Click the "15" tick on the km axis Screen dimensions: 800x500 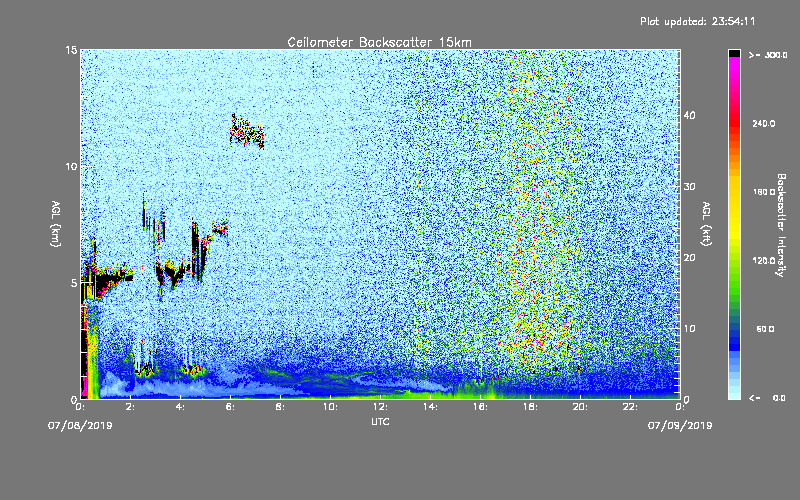71,50
